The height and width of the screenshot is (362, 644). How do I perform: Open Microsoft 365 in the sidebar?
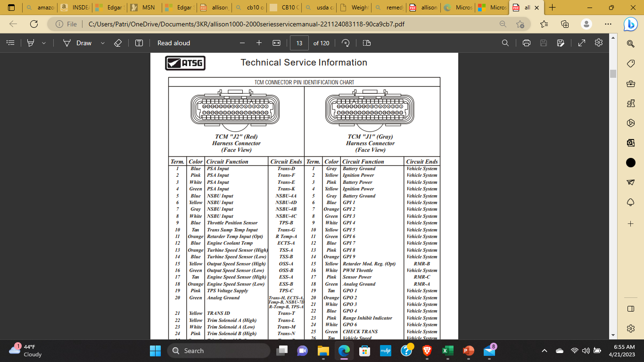pos(631,123)
